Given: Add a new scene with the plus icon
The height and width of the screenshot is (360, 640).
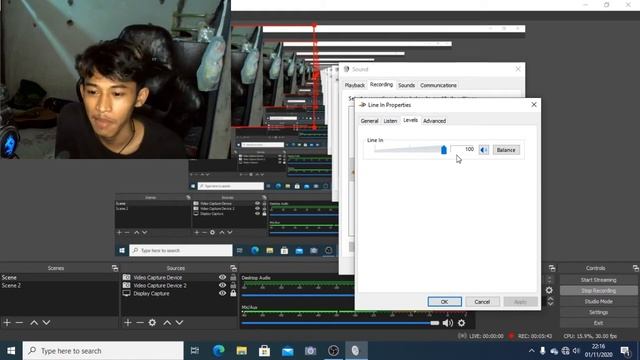Looking at the screenshot, I should [x=7, y=323].
